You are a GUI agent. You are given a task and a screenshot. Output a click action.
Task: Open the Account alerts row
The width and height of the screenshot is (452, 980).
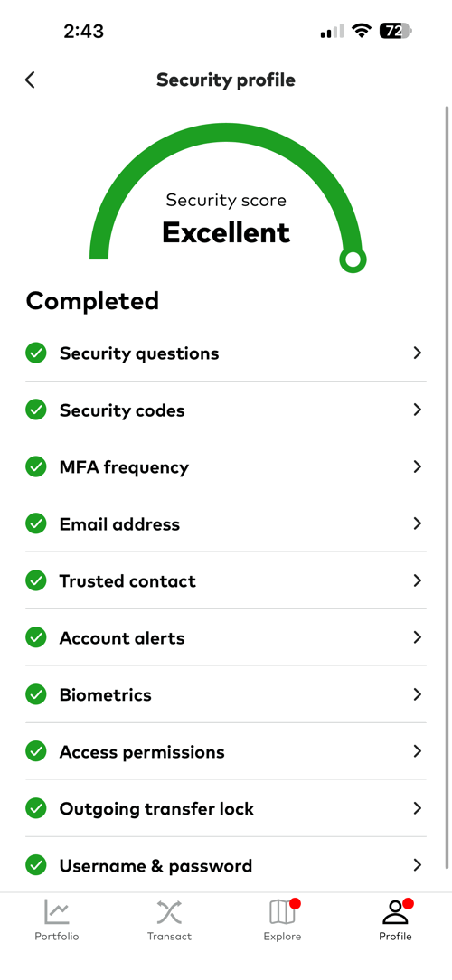click(x=226, y=637)
